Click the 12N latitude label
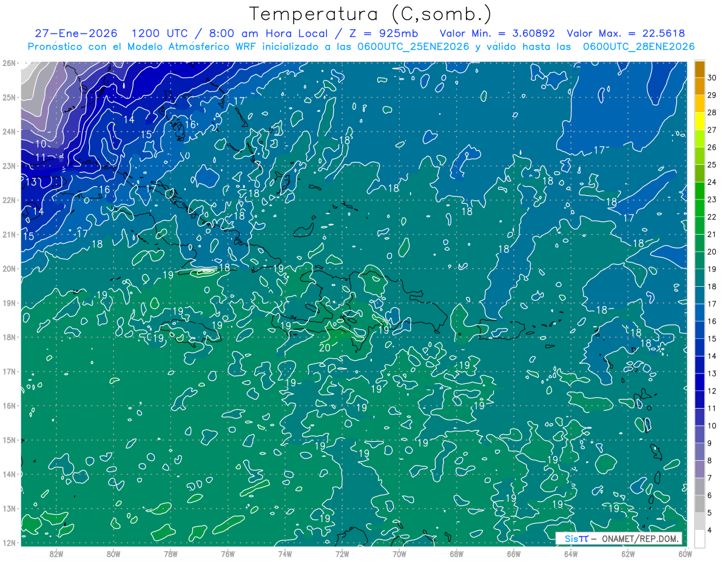Viewport: 728px width, 562px height. 9,542
